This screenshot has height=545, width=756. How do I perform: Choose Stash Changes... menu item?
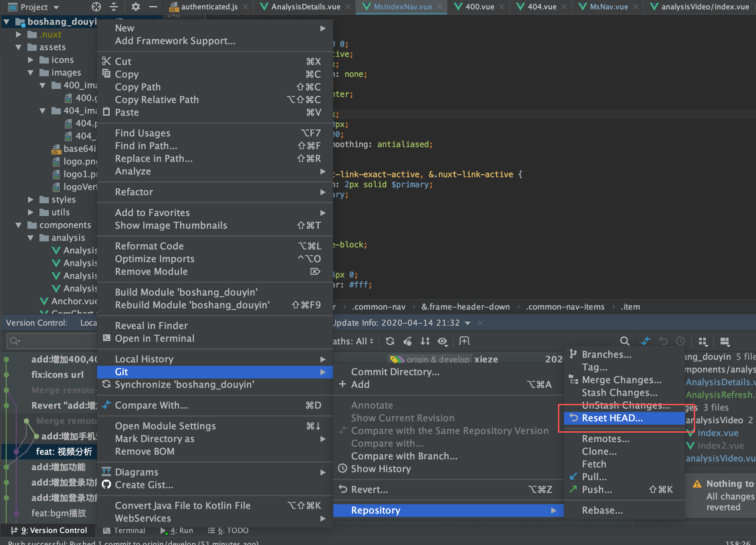620,393
